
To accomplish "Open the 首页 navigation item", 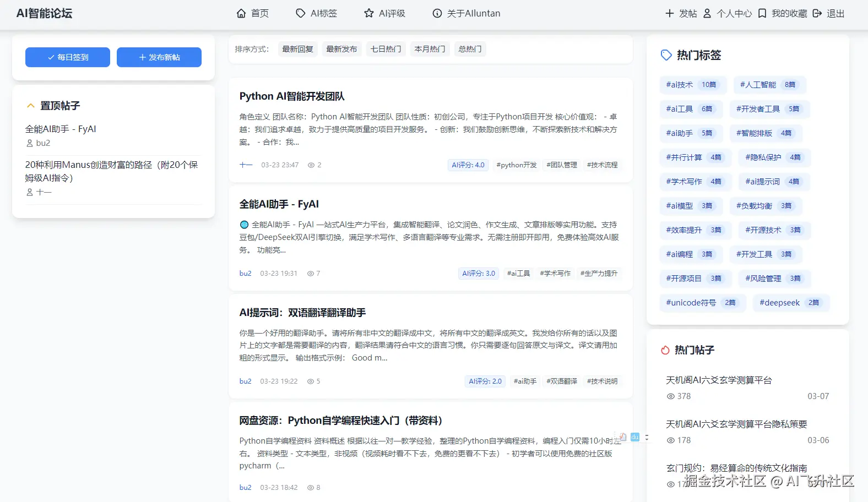I will (253, 13).
